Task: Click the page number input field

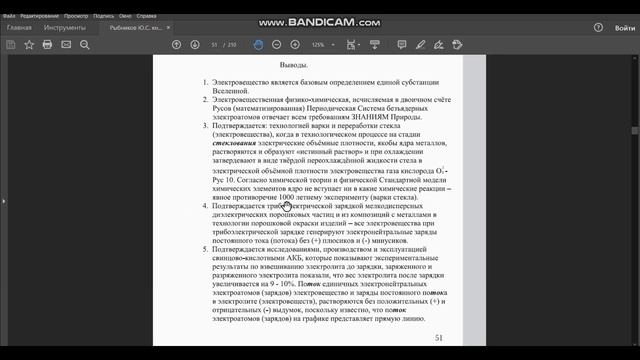Action: pos(214,45)
